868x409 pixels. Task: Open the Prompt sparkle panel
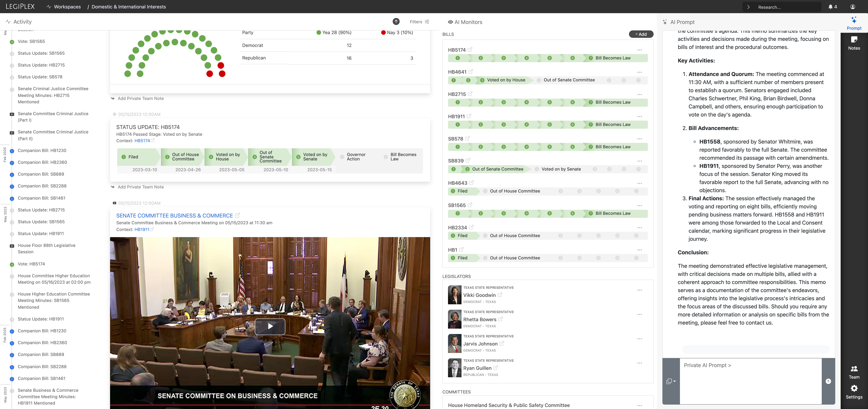pos(854,23)
